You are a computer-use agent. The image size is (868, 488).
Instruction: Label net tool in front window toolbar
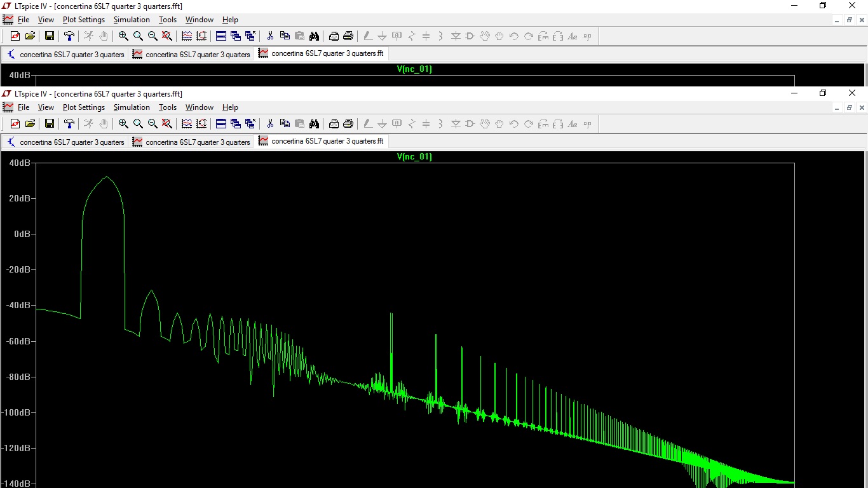click(397, 124)
